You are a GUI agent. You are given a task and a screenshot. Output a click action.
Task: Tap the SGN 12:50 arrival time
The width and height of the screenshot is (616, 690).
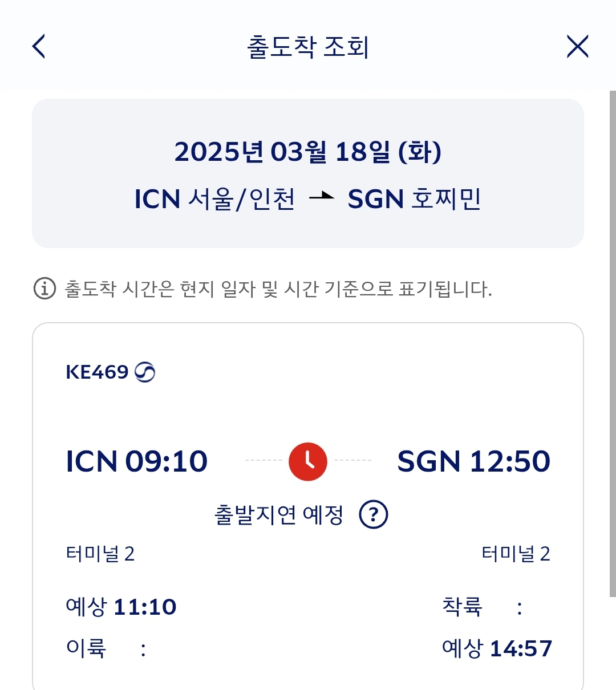pyautogui.click(x=473, y=461)
